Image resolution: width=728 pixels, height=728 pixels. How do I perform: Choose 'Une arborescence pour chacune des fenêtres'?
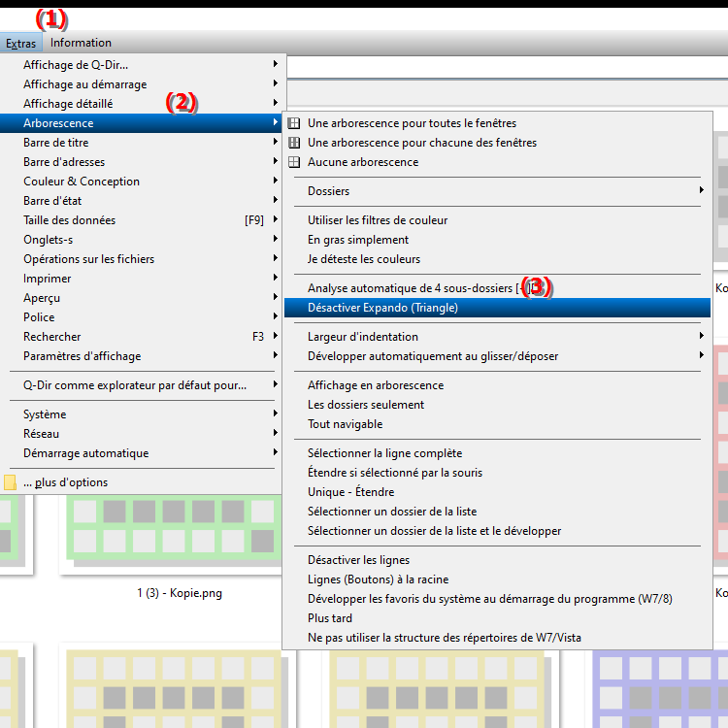497,143
